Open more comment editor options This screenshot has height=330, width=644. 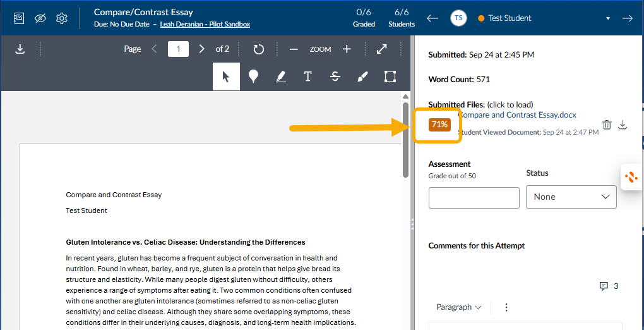point(506,307)
